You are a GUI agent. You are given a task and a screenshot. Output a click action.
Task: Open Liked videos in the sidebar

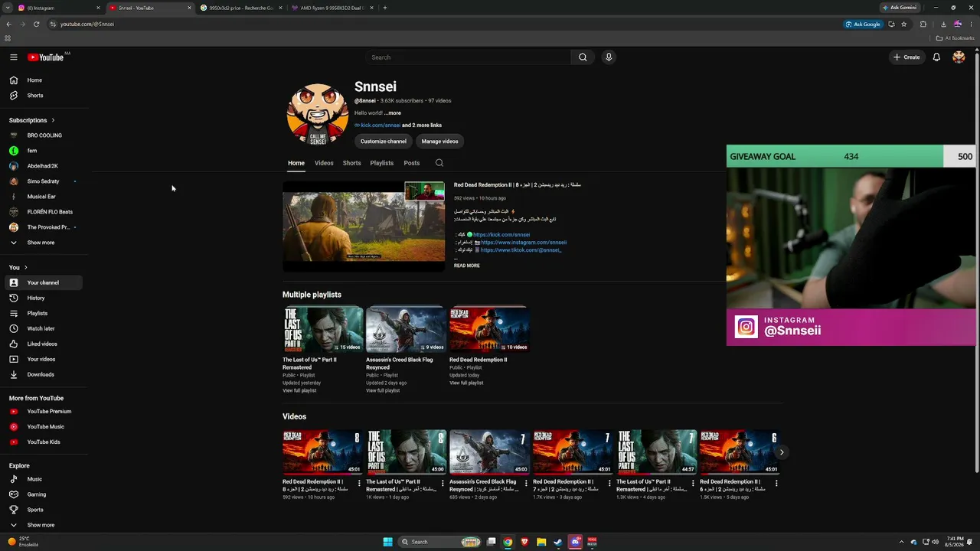[x=44, y=344]
